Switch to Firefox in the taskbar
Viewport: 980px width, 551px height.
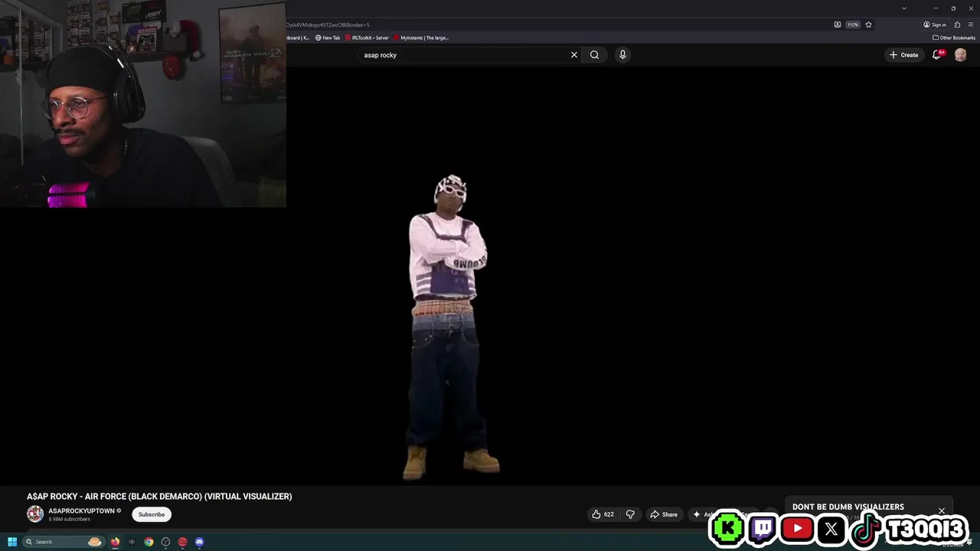[x=115, y=542]
